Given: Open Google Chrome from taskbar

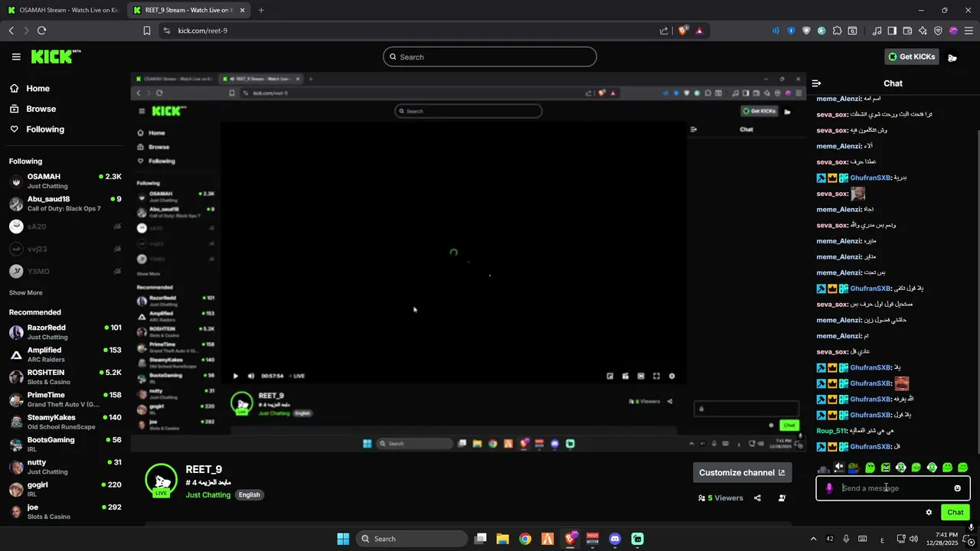Looking at the screenshot, I should click(x=524, y=539).
